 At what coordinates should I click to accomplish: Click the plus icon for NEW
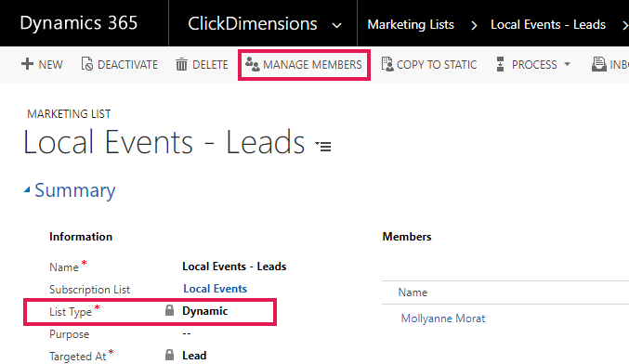point(27,64)
